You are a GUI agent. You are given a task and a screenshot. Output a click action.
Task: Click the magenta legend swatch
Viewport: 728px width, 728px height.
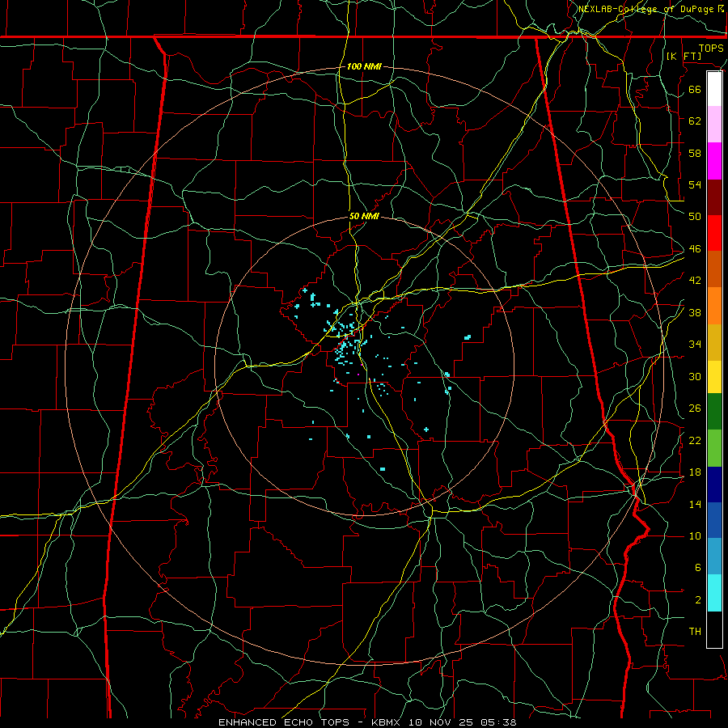pyautogui.click(x=714, y=161)
